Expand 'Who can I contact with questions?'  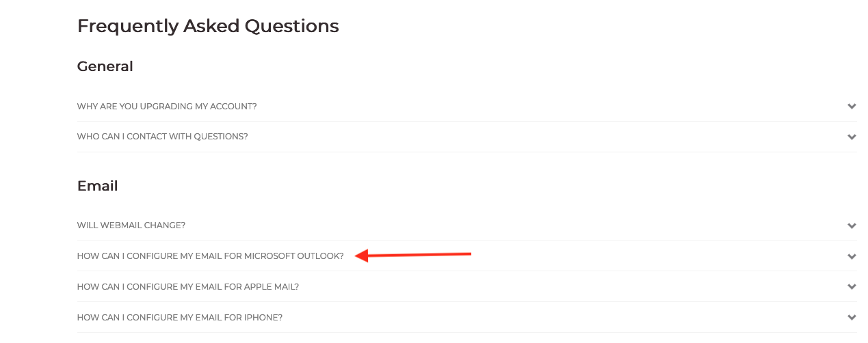[162, 137]
